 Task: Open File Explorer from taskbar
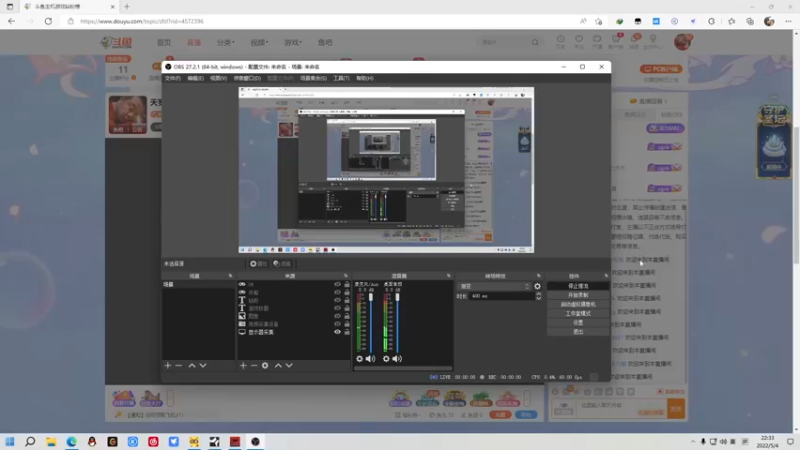tap(51, 441)
